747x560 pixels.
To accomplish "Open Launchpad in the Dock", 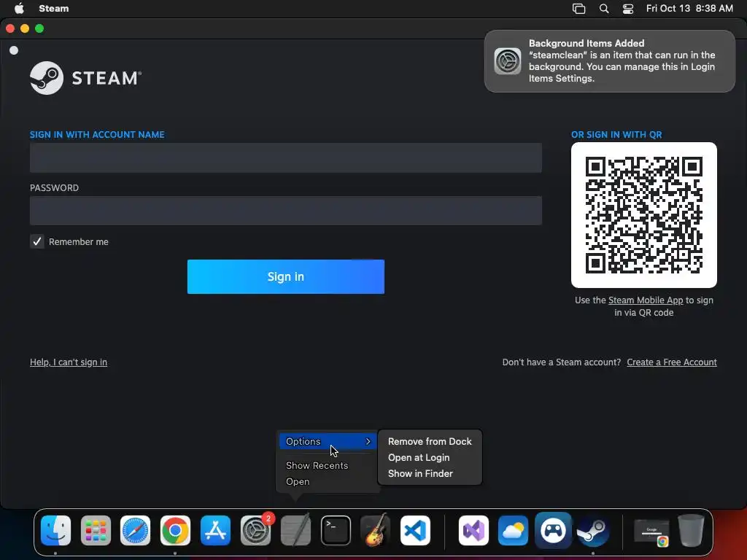I will [96, 530].
